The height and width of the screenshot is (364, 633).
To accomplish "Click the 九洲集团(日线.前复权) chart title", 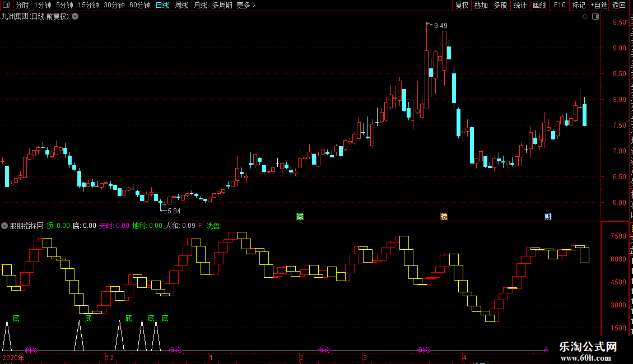I will 35,17.
